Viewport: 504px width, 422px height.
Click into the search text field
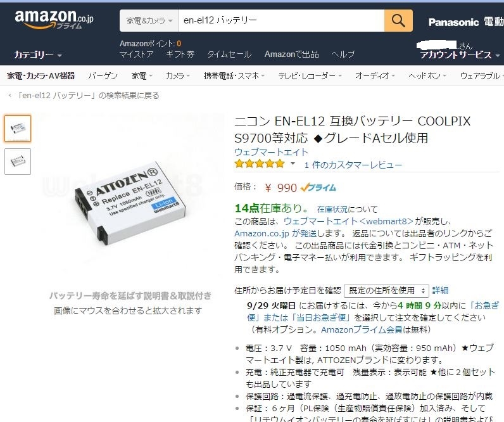281,20
